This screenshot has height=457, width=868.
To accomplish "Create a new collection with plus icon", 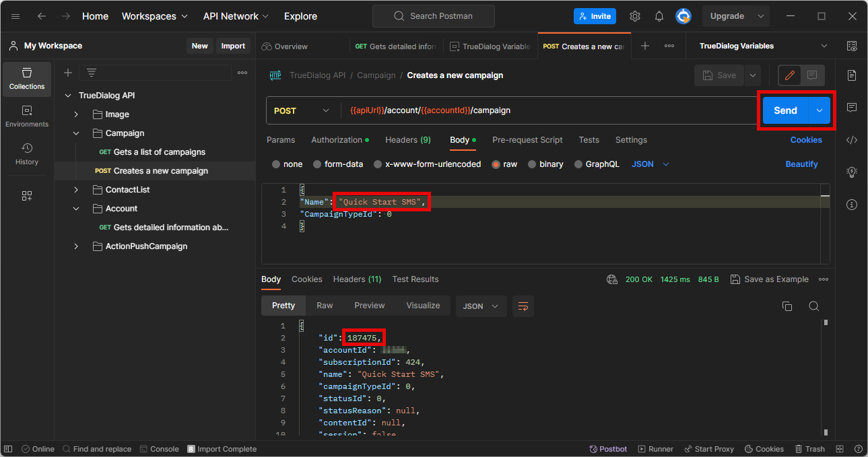I will click(x=67, y=73).
